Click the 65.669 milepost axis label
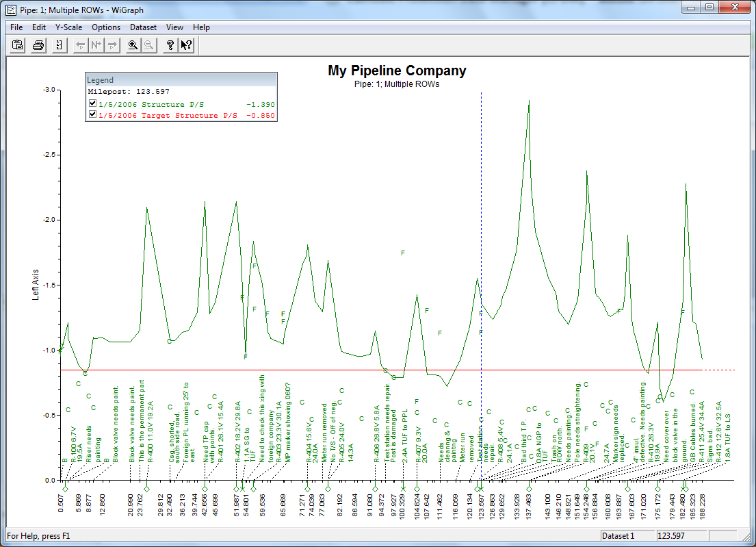Viewport: 756px width, 547px height. (x=283, y=505)
